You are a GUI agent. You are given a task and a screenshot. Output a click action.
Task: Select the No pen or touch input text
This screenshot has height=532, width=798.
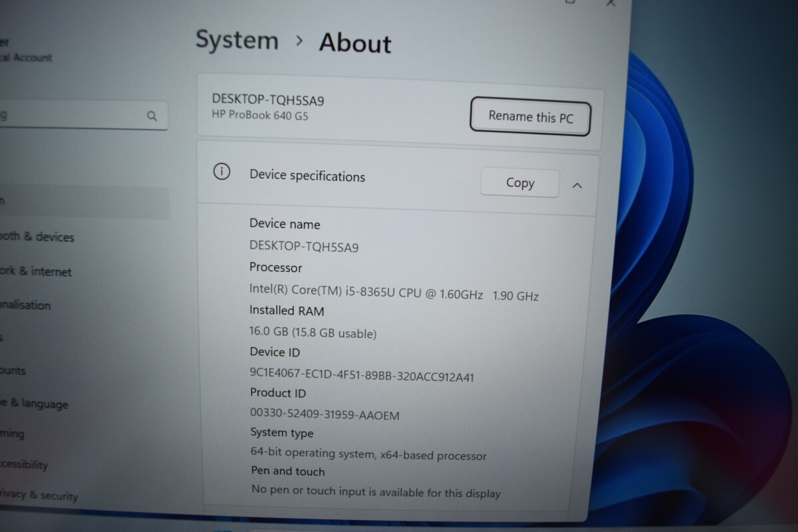[x=376, y=492]
